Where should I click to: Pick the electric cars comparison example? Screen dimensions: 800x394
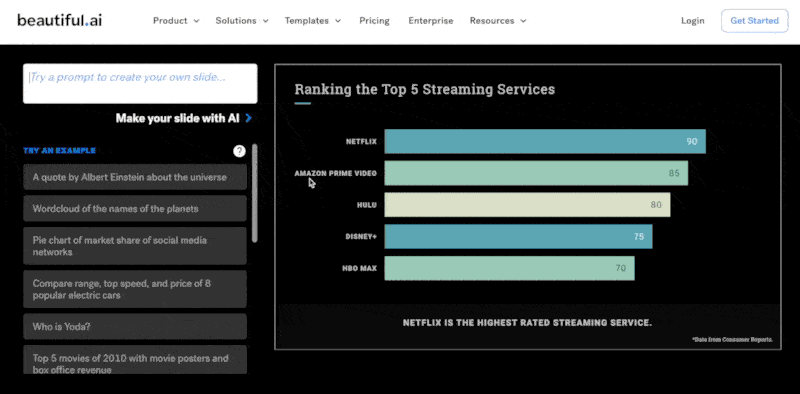(x=135, y=289)
